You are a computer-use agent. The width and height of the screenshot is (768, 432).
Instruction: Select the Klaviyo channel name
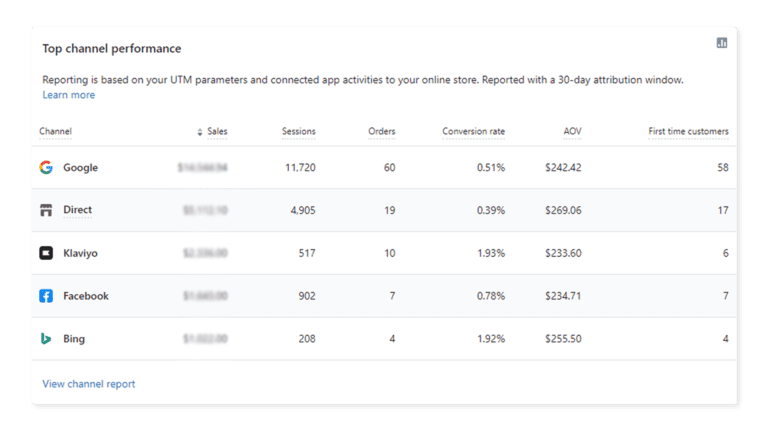[80, 254]
